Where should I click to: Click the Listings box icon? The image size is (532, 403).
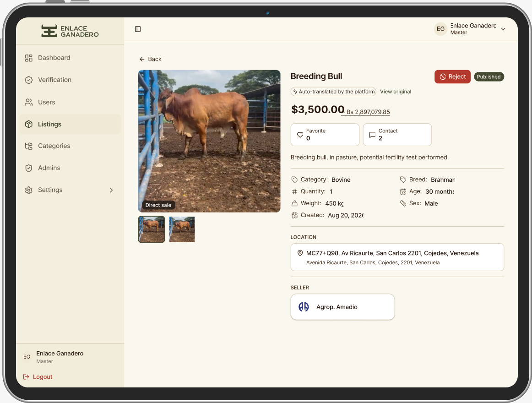(x=29, y=124)
